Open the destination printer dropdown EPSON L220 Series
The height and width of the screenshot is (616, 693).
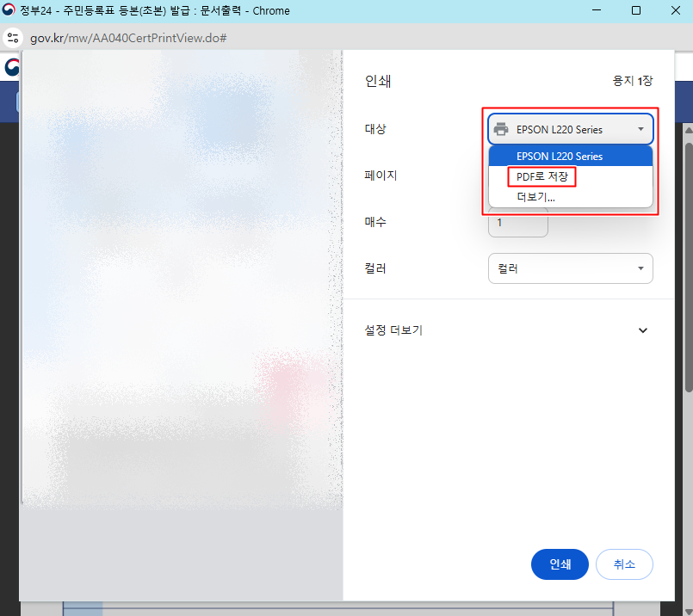(570, 129)
